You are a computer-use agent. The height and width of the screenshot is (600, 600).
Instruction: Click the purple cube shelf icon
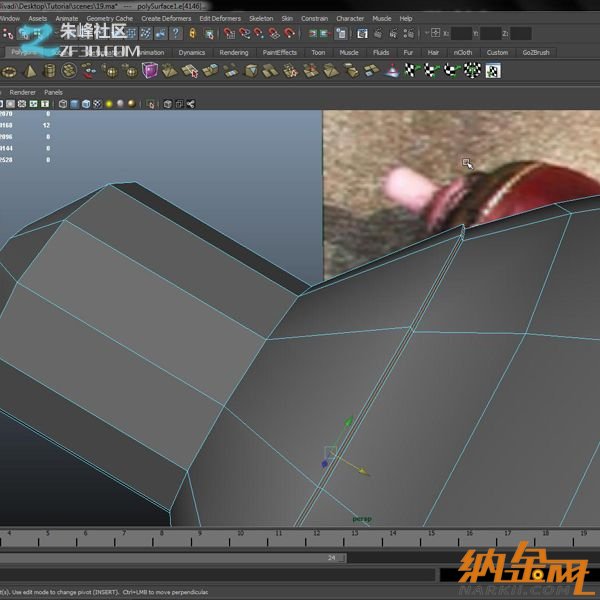[150, 71]
